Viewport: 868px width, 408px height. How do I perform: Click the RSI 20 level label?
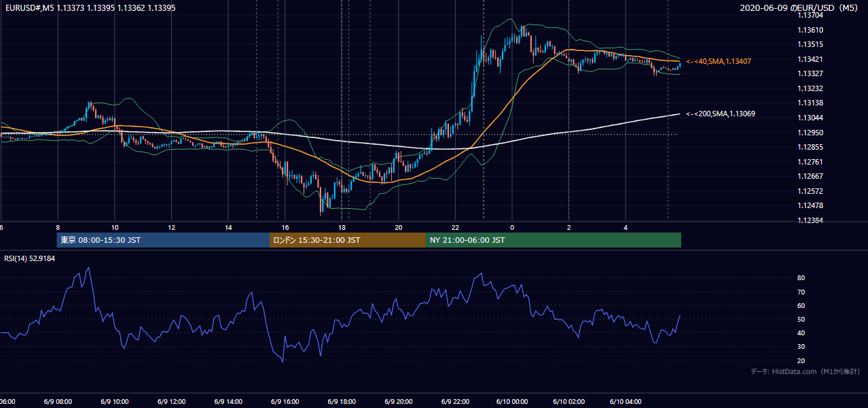(x=801, y=360)
